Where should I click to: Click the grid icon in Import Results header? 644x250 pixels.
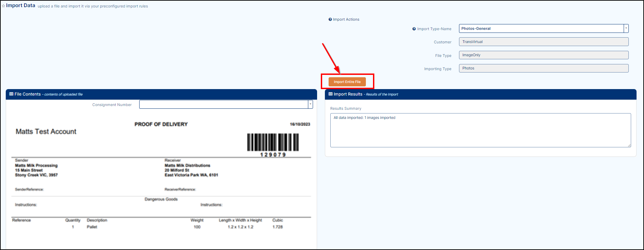(x=331, y=94)
